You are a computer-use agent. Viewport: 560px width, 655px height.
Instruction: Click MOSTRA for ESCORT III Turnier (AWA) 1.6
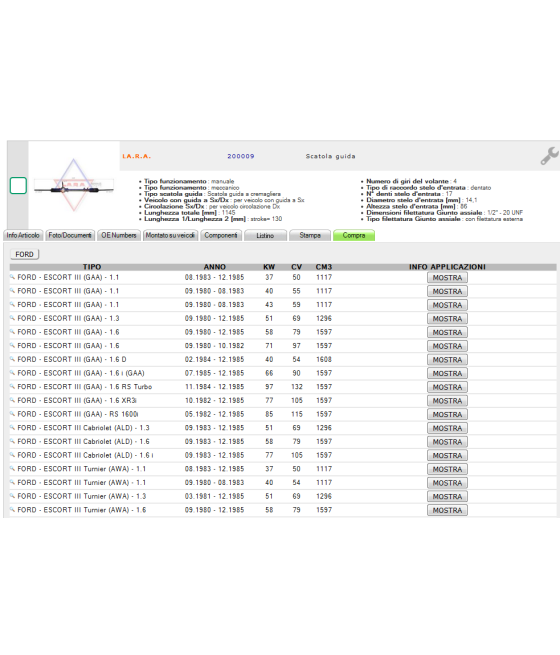tap(447, 510)
